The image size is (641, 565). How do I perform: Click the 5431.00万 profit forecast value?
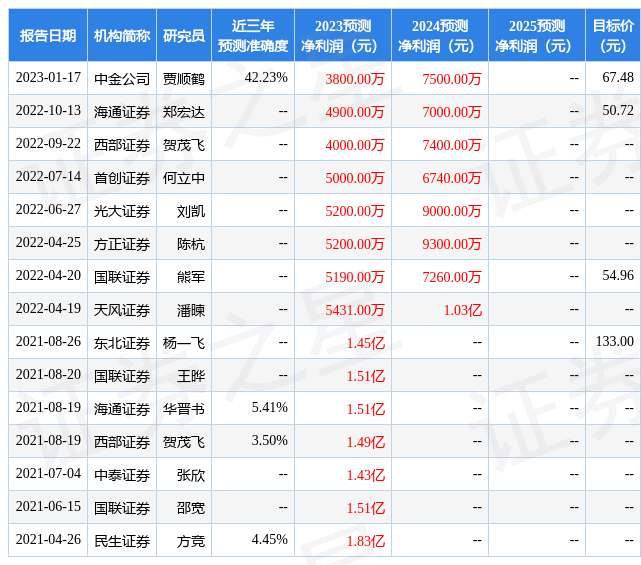coord(355,310)
